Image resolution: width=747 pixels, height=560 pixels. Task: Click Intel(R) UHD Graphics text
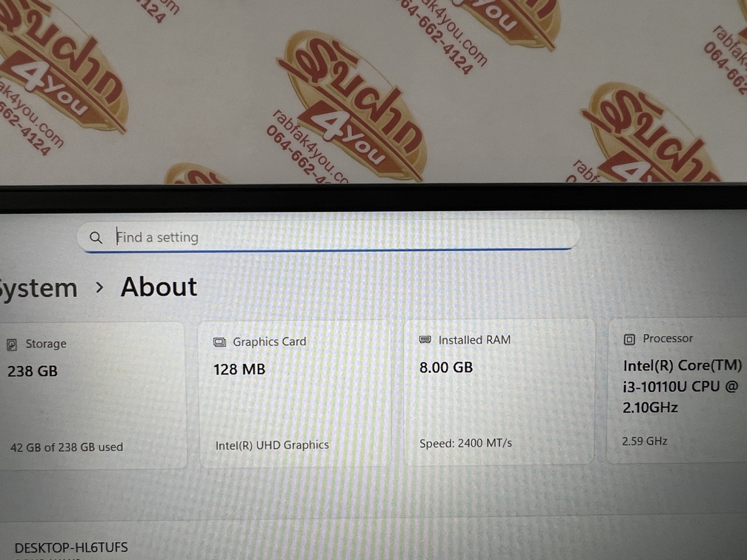(272, 445)
